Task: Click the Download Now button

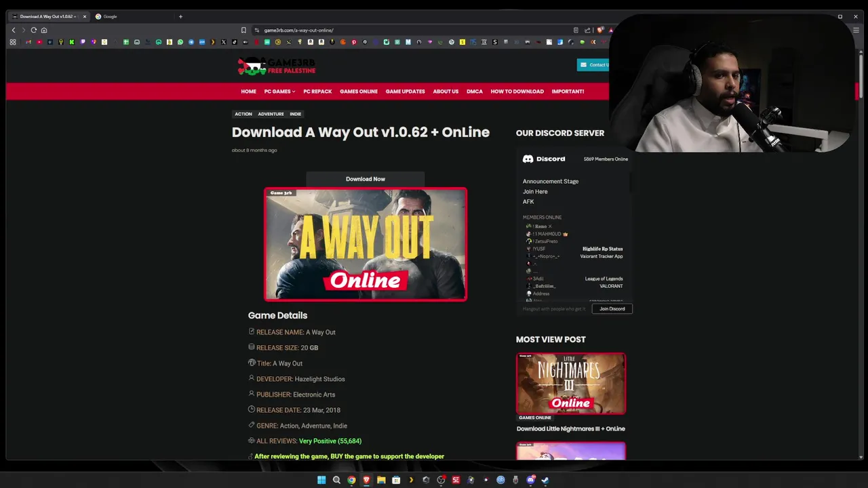Action: pos(366,179)
